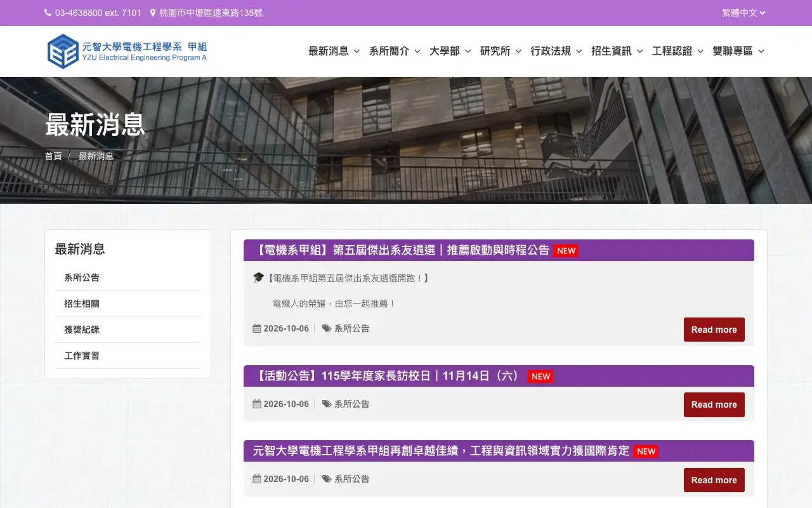Click the address 桃園市中壢區遠東路135號
Image resolution: width=812 pixels, height=508 pixels.
pyautogui.click(x=211, y=13)
